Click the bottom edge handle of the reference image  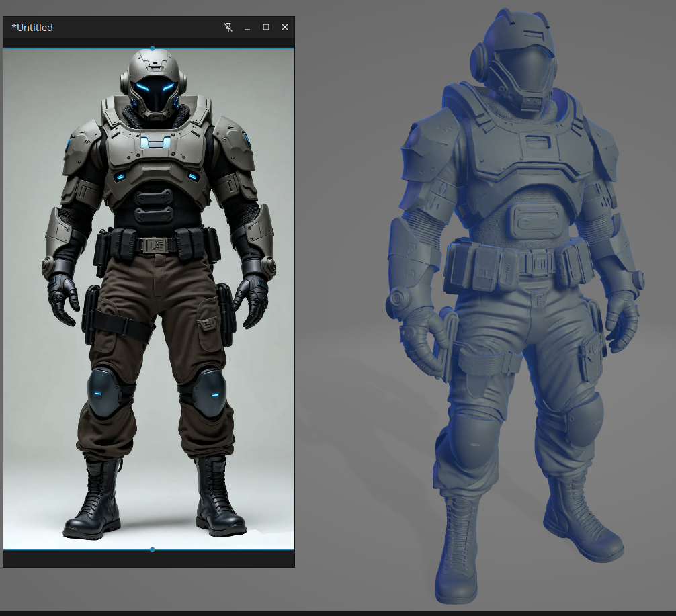(152, 549)
